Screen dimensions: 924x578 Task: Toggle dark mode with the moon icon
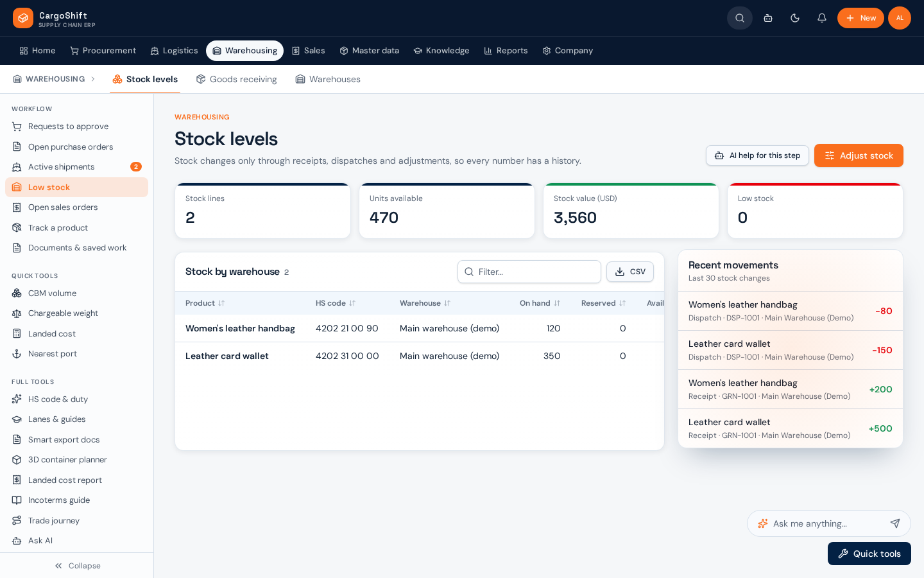point(795,18)
